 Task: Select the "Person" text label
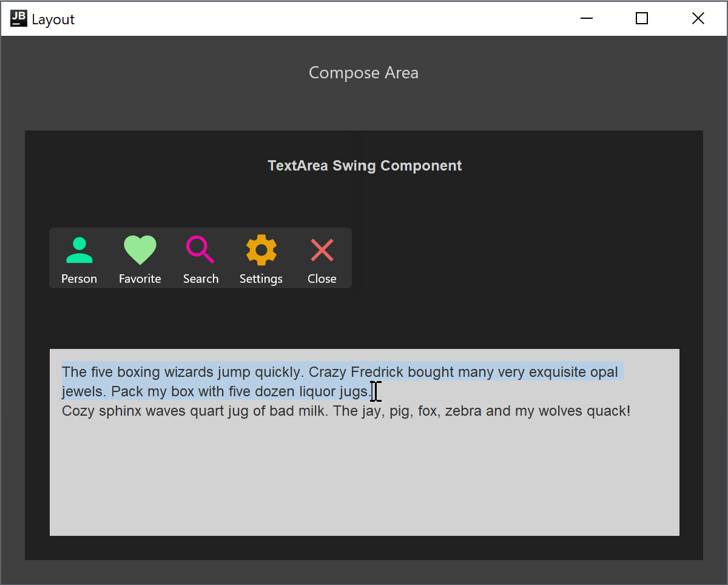79,279
